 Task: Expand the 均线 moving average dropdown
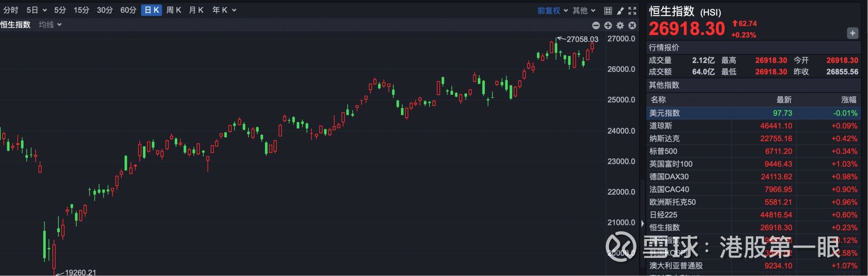50,24
